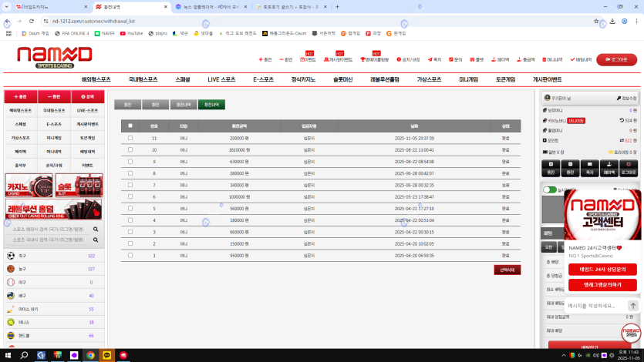Tick the select-all checkbox in table header
The height and width of the screenshot is (362, 644).
point(130,126)
